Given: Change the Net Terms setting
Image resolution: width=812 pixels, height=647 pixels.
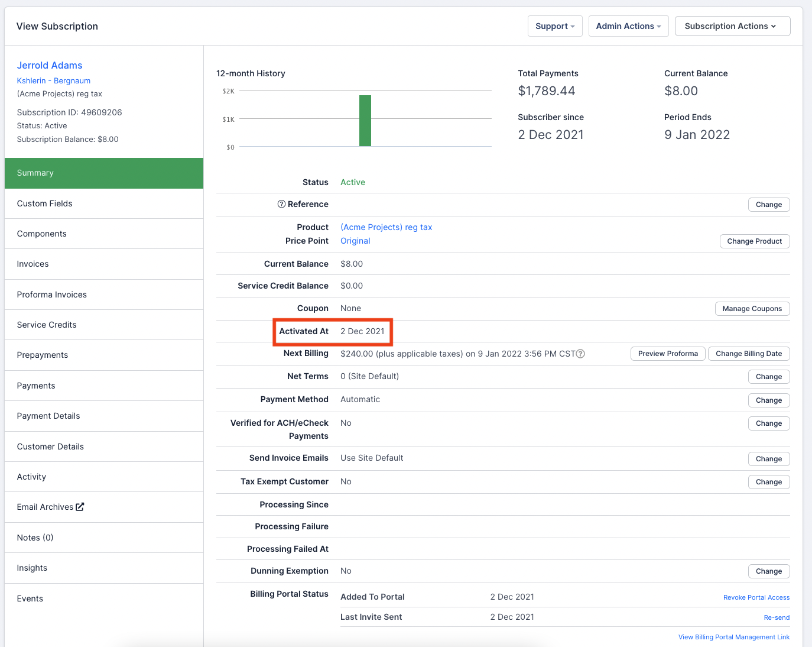Looking at the screenshot, I should [768, 377].
